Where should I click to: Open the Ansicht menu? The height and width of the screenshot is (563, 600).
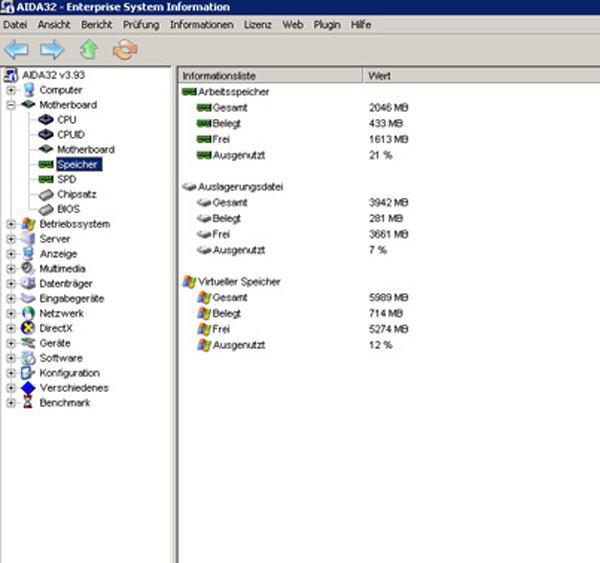54,25
